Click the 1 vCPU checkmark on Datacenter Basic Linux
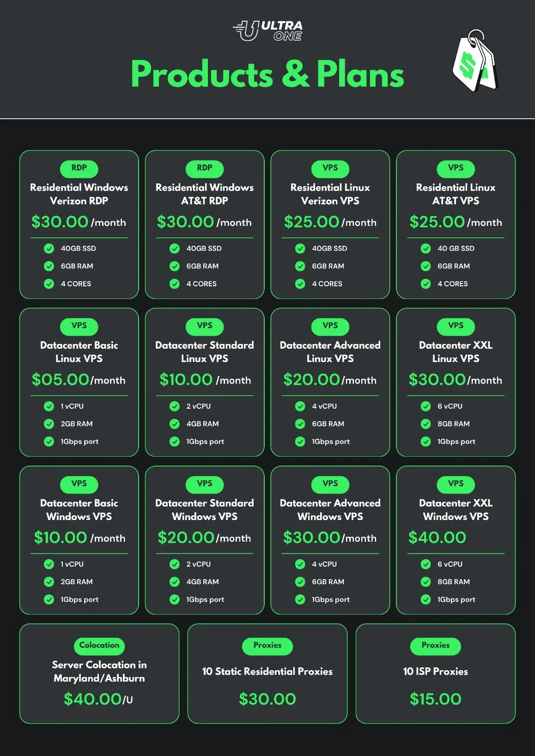The height and width of the screenshot is (756, 535). pos(49,406)
